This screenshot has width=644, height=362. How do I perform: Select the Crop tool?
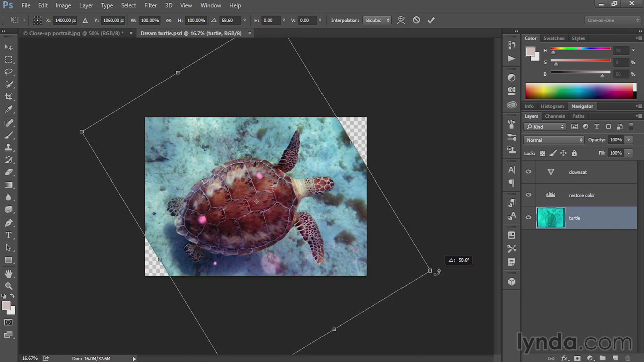click(x=9, y=97)
